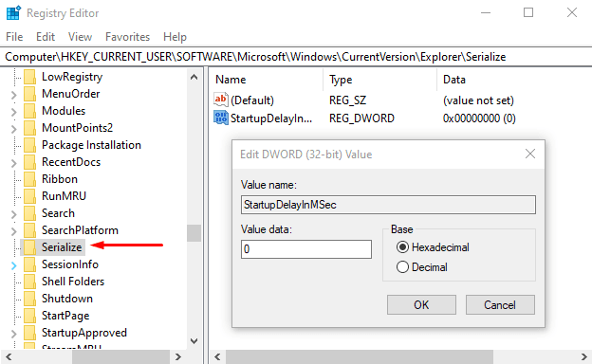
Task: Click the LowRegistry folder icon
Action: tap(29, 77)
